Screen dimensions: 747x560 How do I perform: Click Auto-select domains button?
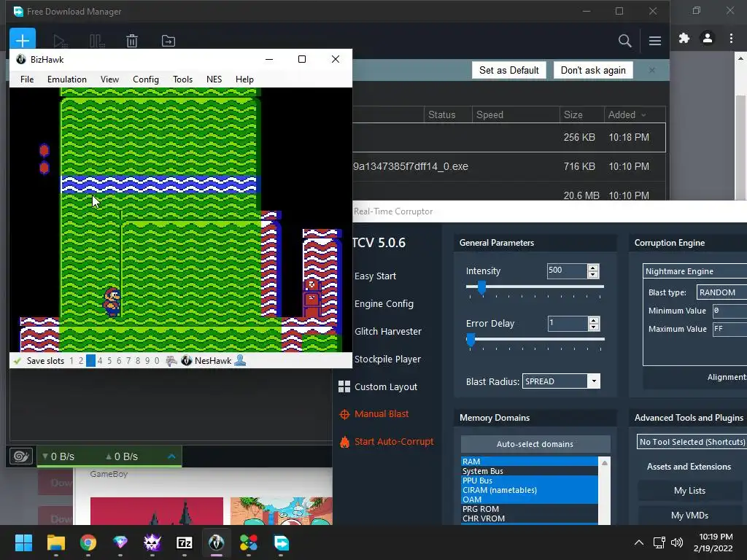coord(535,444)
